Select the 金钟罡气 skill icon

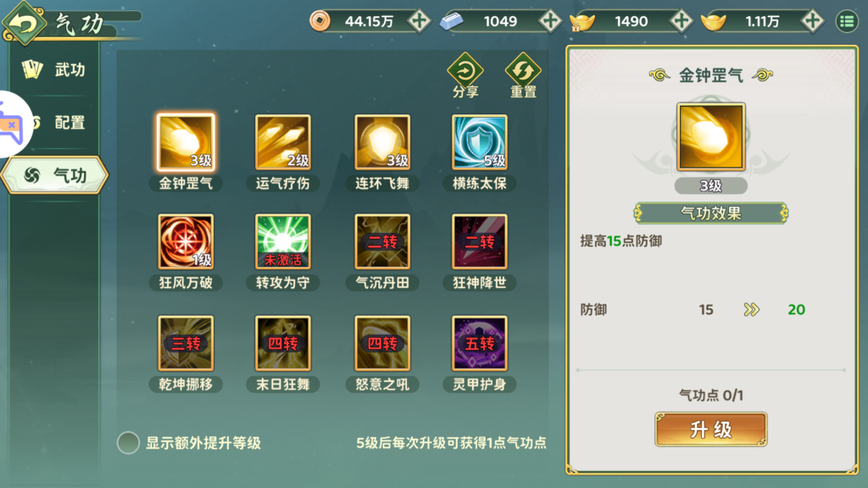click(186, 142)
